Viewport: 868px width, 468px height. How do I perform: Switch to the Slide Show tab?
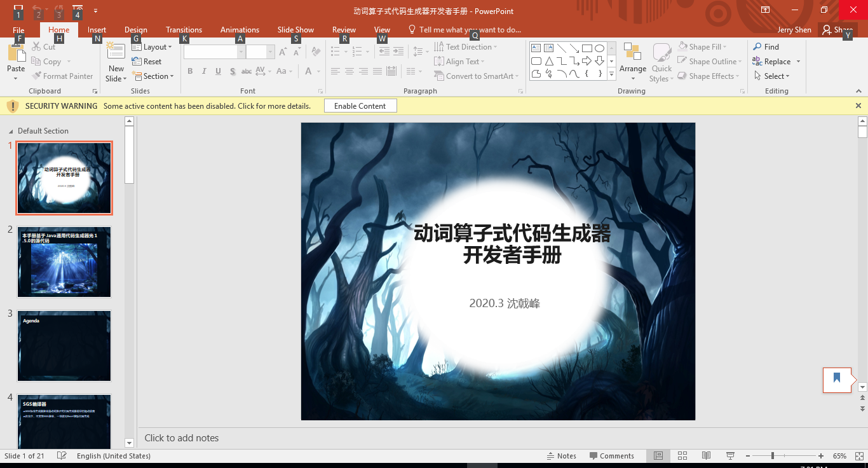[295, 30]
